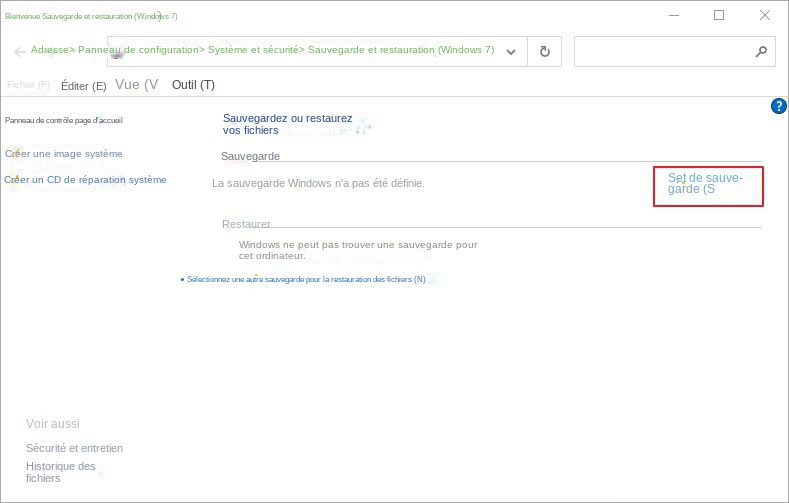Click the back navigation arrow

(19, 52)
